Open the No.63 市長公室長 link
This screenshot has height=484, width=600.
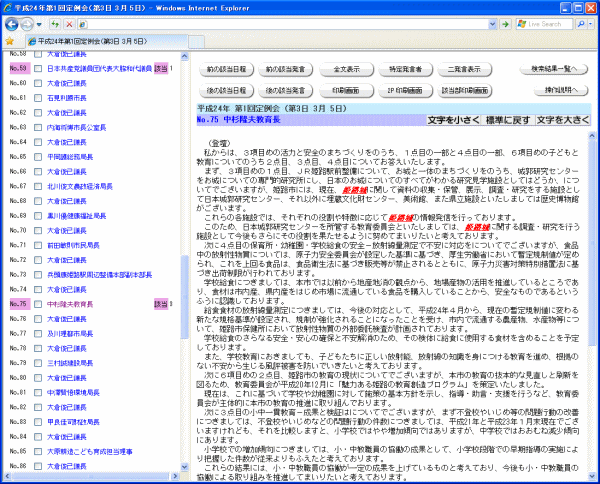pos(77,128)
